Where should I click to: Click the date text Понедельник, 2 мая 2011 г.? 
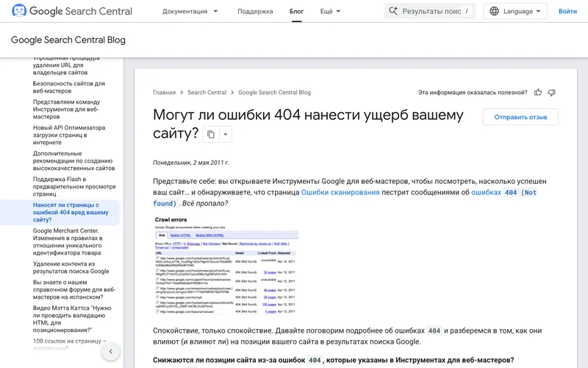click(x=191, y=163)
